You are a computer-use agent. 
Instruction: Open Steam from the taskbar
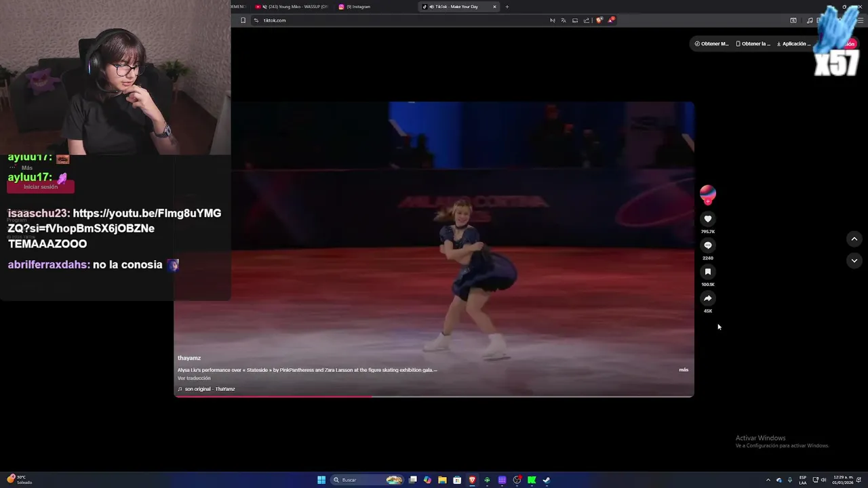click(x=547, y=480)
